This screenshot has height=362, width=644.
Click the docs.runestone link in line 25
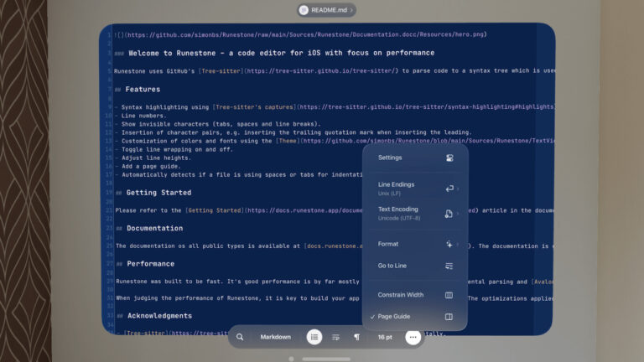click(334, 246)
